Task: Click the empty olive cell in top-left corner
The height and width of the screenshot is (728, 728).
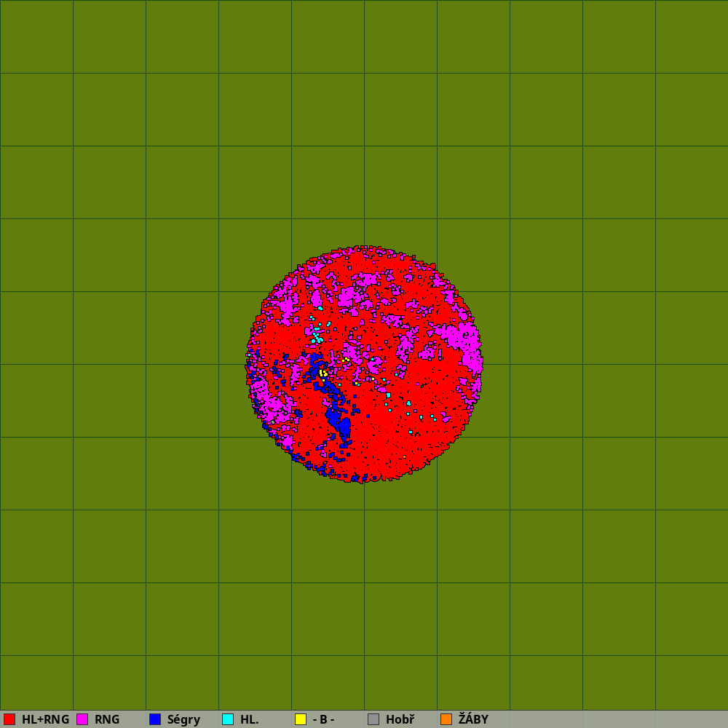Action: tap(36, 36)
